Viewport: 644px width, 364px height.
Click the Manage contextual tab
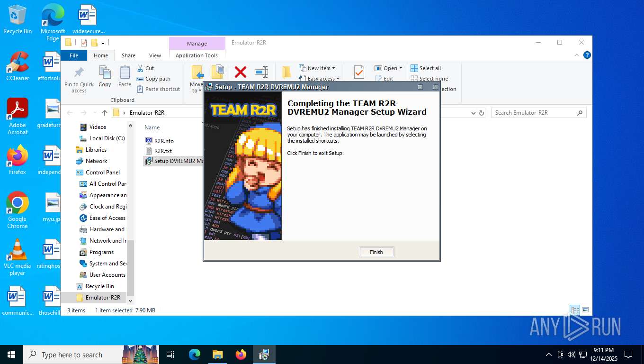[197, 44]
